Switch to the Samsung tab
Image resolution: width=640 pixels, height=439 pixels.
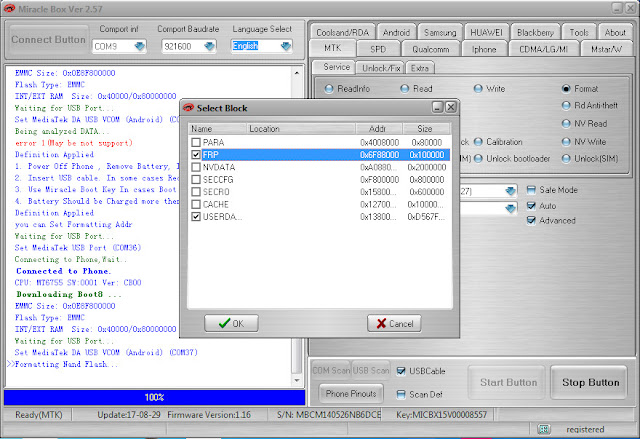pyautogui.click(x=440, y=32)
